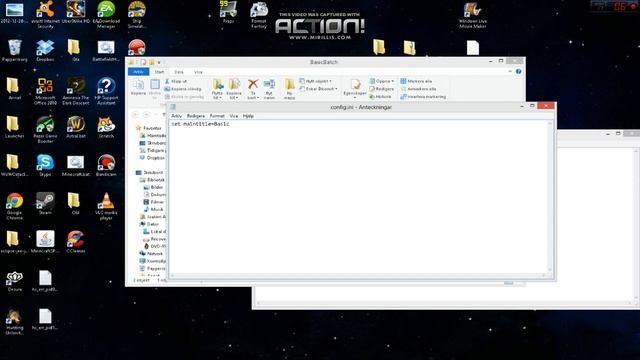The image size is (640, 360).
Task: Select Bilder under Bibliotek in the navigation pane
Action: (x=153, y=187)
